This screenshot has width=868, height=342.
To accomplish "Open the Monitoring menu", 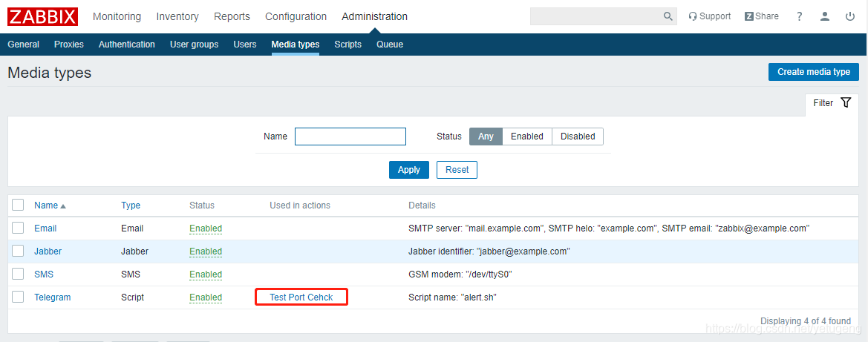I will [x=117, y=16].
